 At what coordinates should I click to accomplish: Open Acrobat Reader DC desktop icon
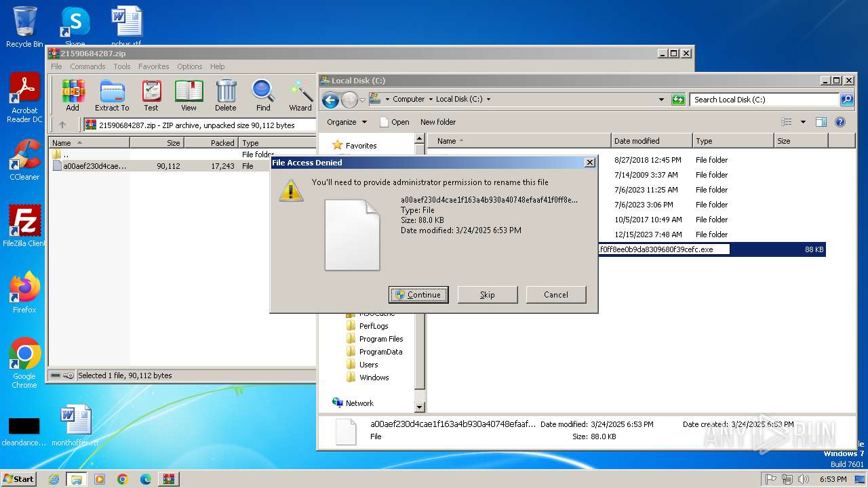coord(24,98)
